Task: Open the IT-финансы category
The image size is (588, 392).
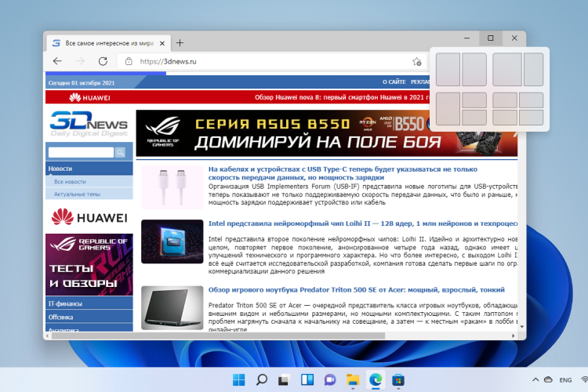Action: point(66,303)
